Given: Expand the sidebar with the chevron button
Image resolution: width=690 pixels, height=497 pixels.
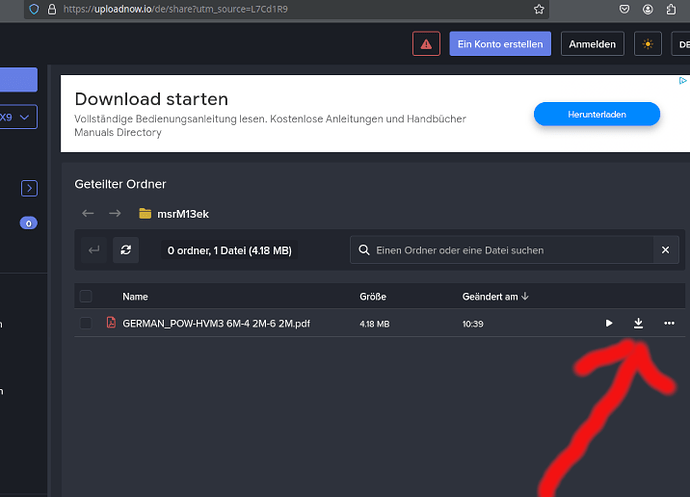Looking at the screenshot, I should [x=29, y=188].
